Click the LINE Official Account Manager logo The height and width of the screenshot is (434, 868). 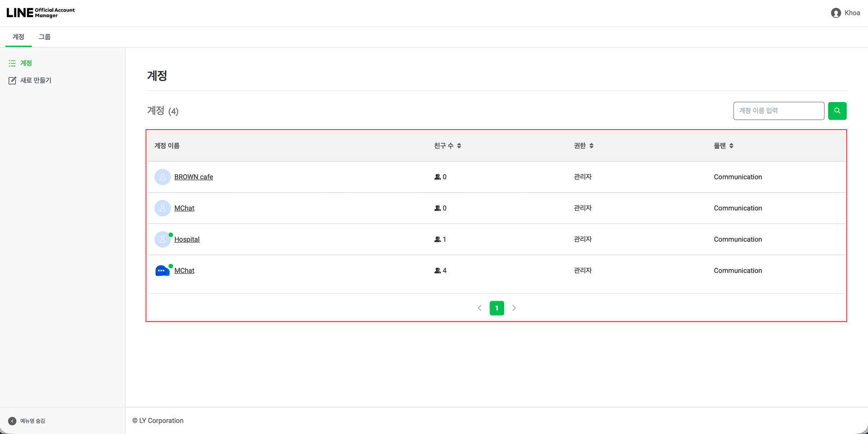tap(41, 13)
